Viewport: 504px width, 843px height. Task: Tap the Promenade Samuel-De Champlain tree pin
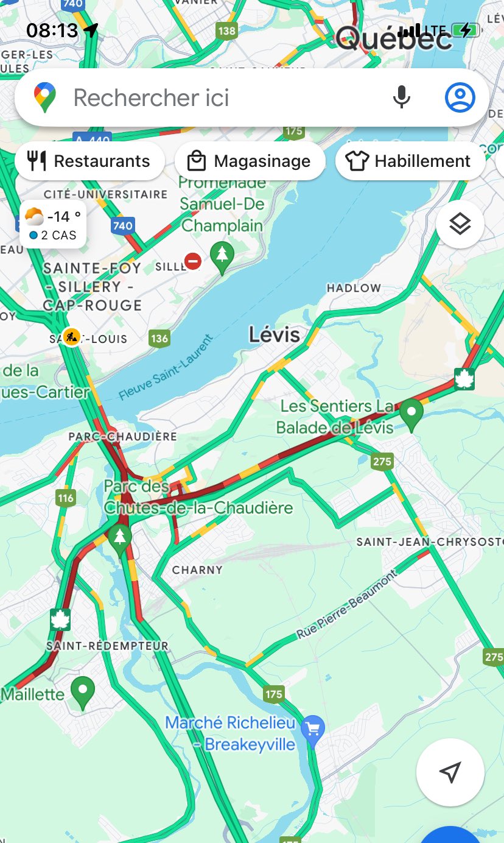coord(222,256)
